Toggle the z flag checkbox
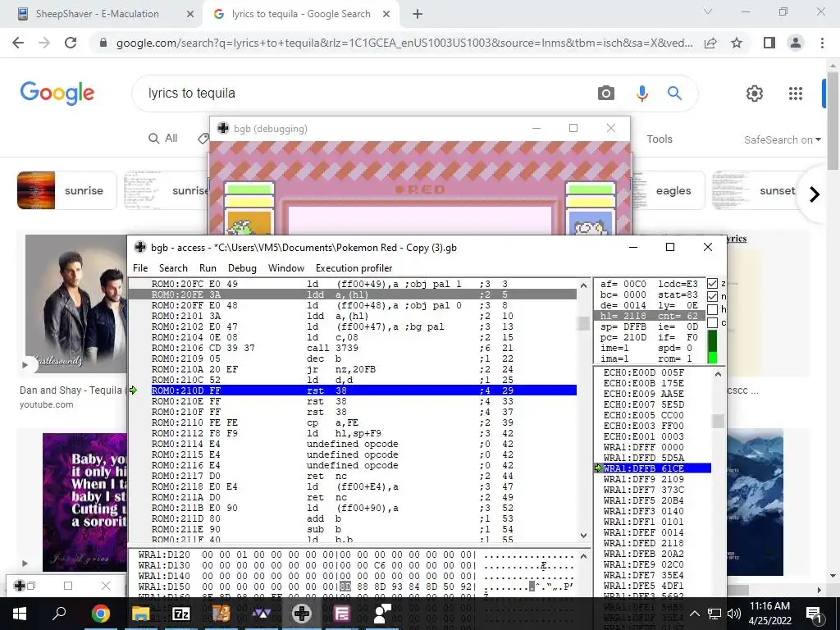 pos(712,284)
